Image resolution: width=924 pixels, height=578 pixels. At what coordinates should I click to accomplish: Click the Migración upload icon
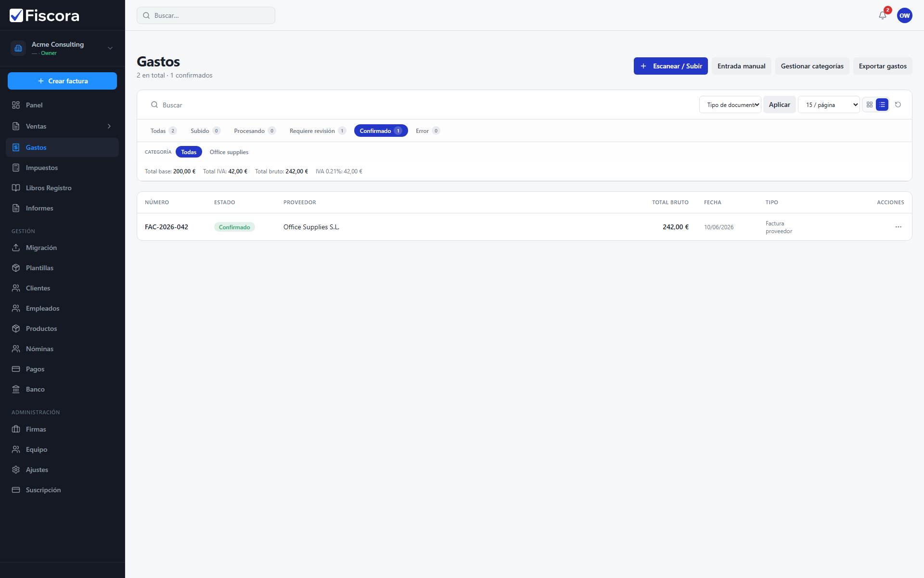click(16, 248)
